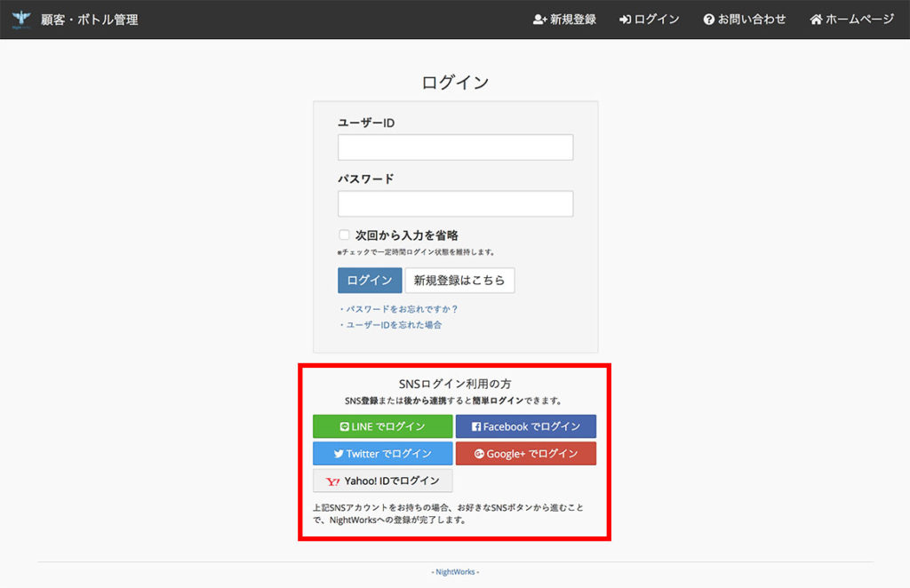Open the お問い合わせ menu item
This screenshot has height=588, width=910.
click(752, 20)
